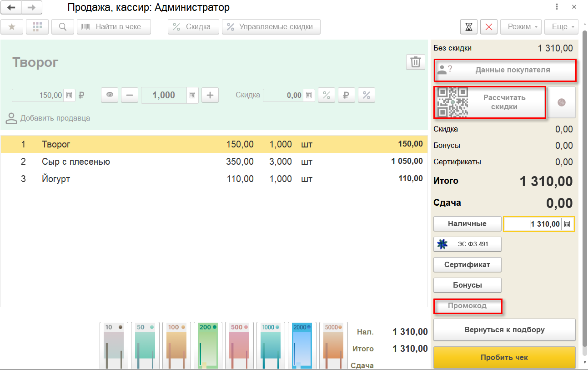Click the ruble discount amount icon
Screen dimensions: 588x370
tap(346, 95)
